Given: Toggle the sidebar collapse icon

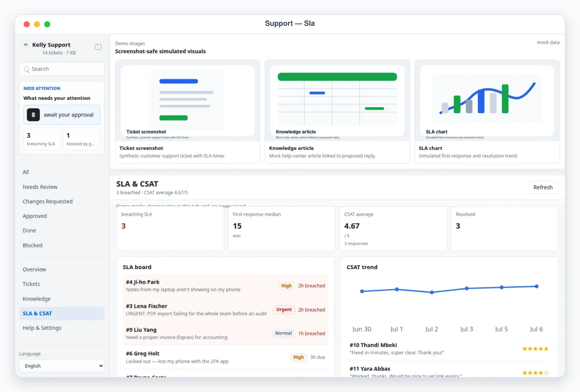Looking at the screenshot, I should tap(98, 47).
